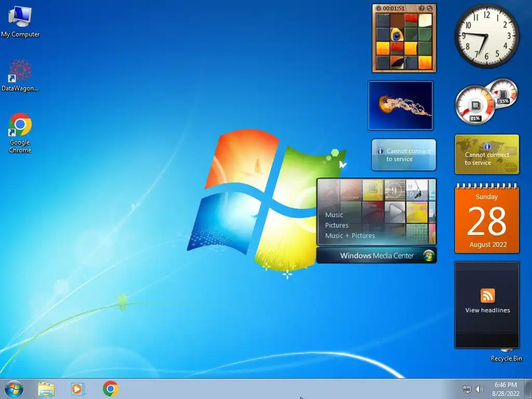Click the analog Clock gadget
Screen dimensions: 532x399
(x=486, y=36)
